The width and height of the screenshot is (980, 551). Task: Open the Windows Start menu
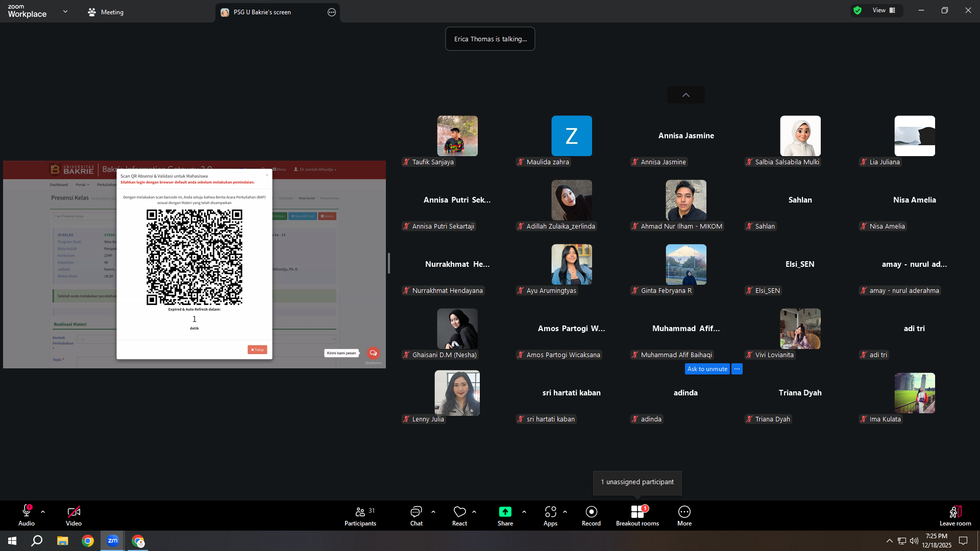(x=12, y=541)
